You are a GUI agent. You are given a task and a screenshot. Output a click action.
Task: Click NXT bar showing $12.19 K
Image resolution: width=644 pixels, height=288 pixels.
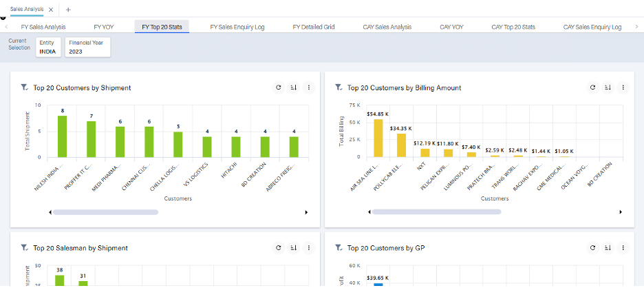425,153
